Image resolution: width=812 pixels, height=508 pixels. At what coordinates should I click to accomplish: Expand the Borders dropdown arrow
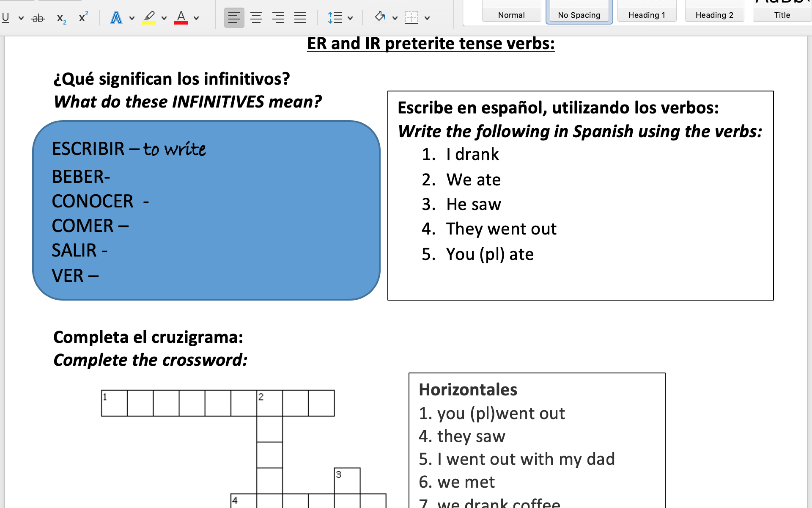(427, 18)
